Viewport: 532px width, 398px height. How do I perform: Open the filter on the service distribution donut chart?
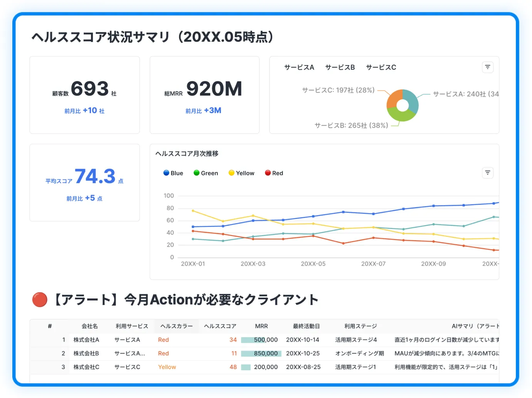[x=487, y=67]
